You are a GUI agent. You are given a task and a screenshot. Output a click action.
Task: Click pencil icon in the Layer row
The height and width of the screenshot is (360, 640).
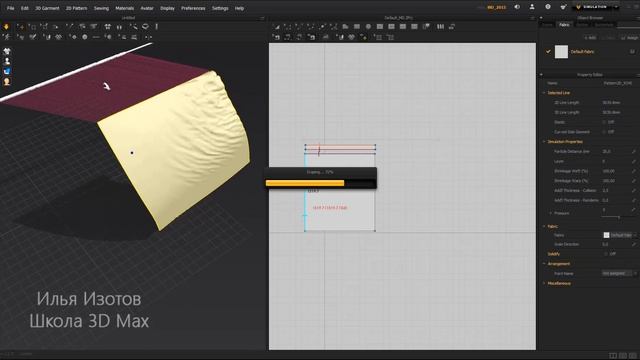634,161
